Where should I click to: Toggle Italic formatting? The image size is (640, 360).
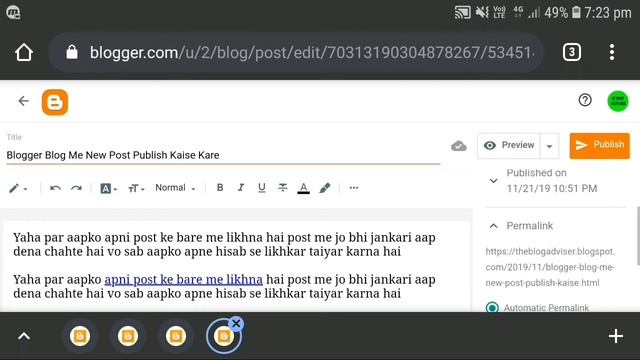[241, 188]
